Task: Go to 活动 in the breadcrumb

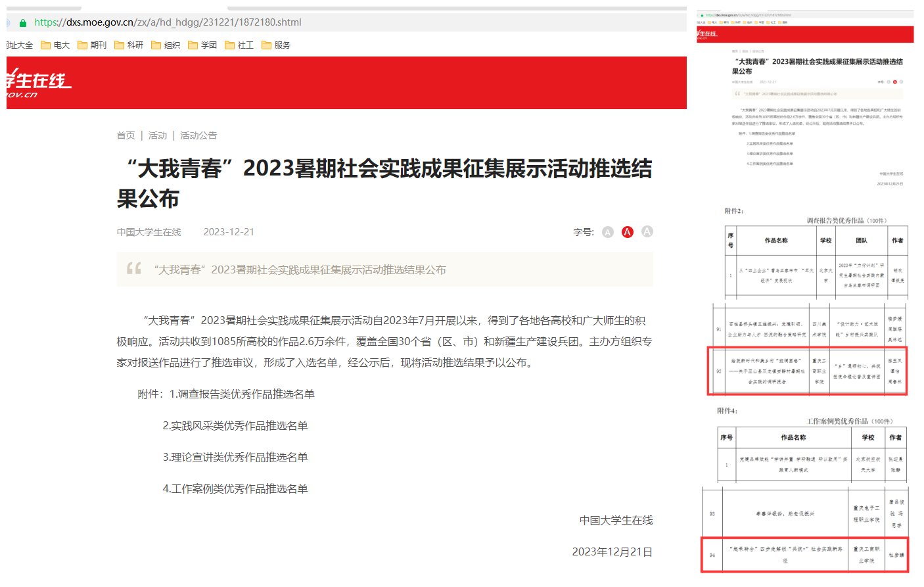Action: pos(158,135)
